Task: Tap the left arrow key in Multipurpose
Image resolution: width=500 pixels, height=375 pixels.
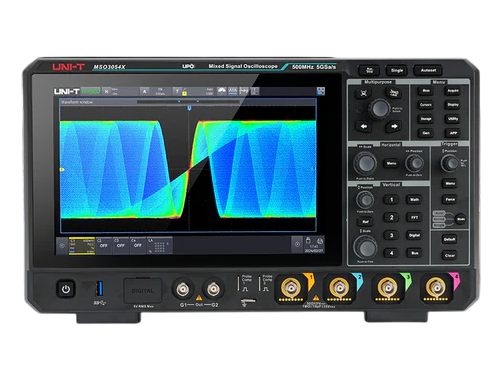Action: pyautogui.click(x=364, y=126)
